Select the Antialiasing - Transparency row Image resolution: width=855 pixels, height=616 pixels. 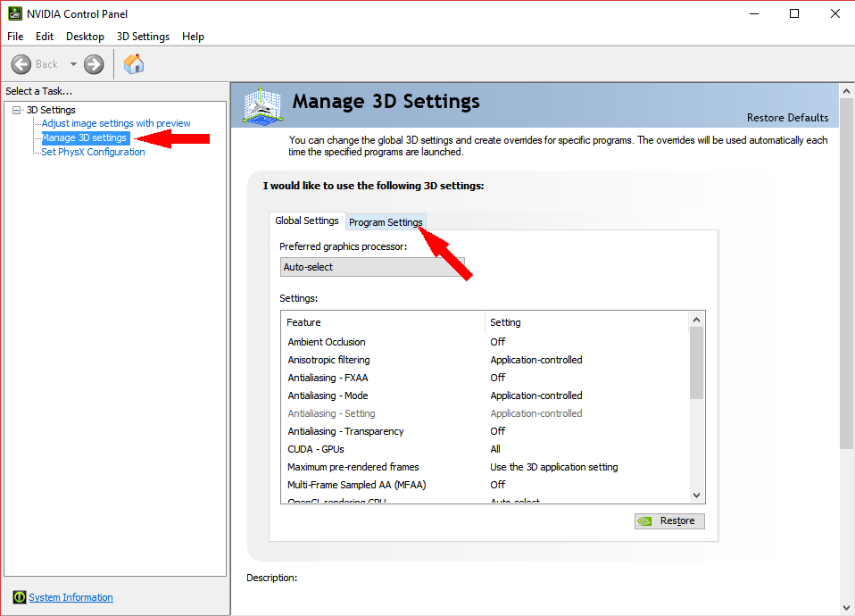(486, 431)
